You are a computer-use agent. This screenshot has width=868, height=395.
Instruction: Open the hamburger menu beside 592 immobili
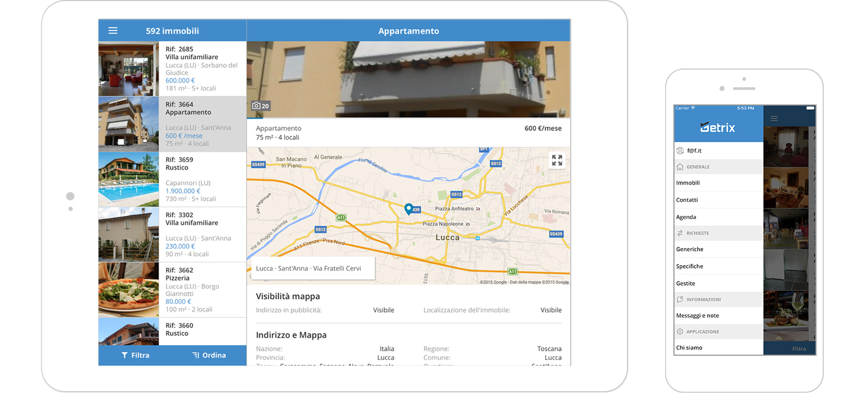point(113,31)
